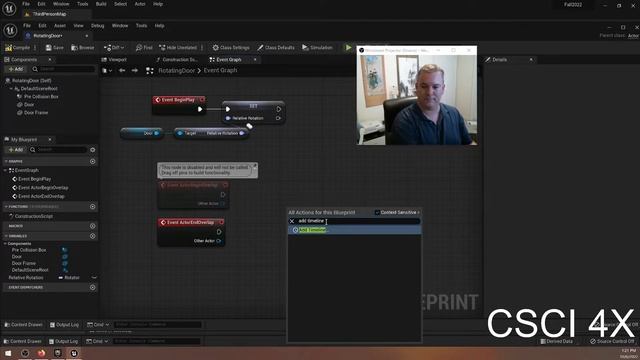
Task: Open the Build menu in main editor
Action: tap(101, 4)
